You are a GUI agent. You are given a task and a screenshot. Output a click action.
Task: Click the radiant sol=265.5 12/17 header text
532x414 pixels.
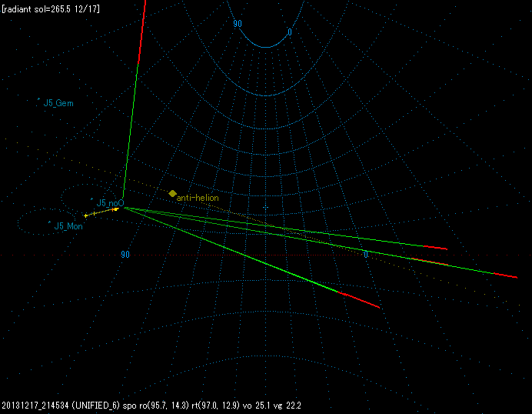click(x=51, y=8)
